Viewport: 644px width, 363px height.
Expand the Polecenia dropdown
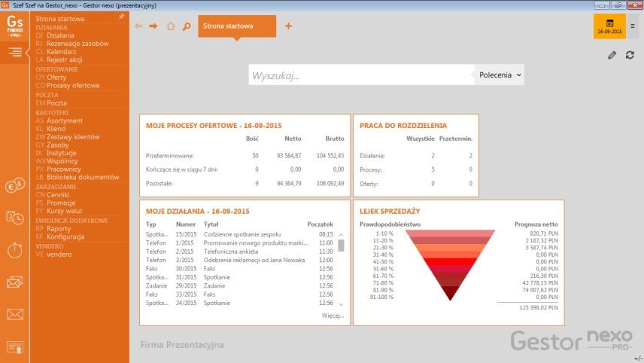point(499,75)
